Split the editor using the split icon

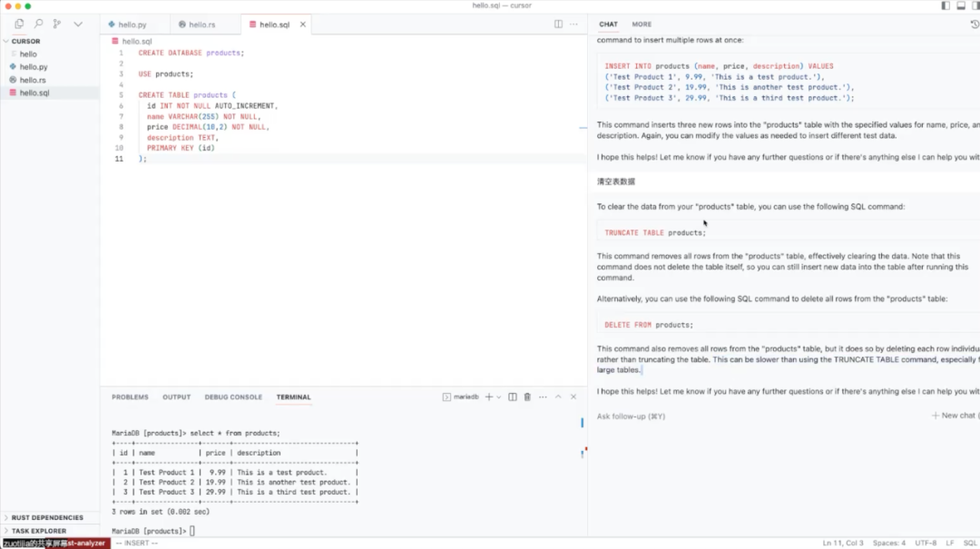(x=556, y=24)
